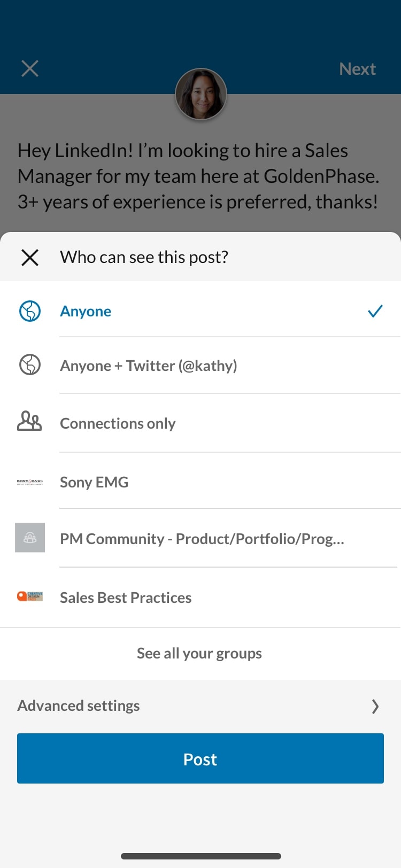Image resolution: width=401 pixels, height=868 pixels.
Task: Click the PM Community group thumbnail icon
Action: coord(30,538)
